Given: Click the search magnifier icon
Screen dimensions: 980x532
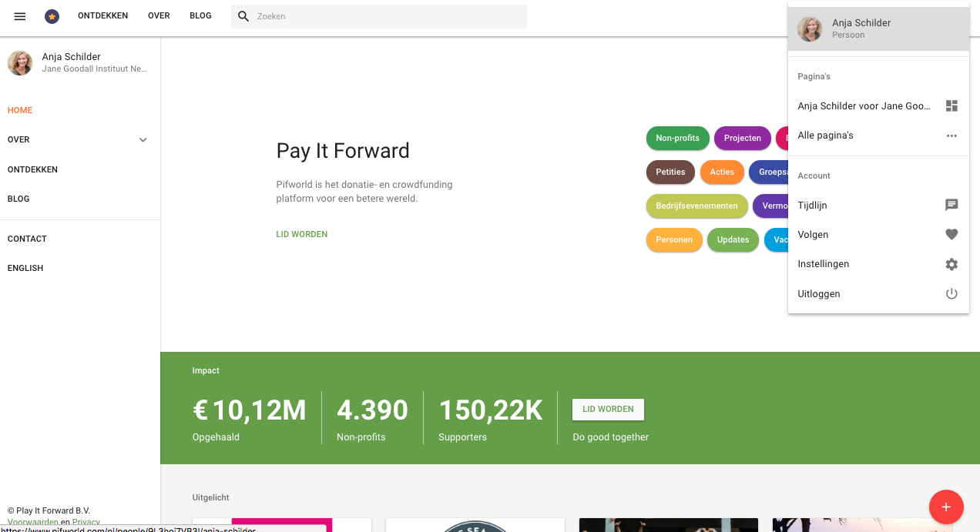Looking at the screenshot, I should [x=243, y=16].
